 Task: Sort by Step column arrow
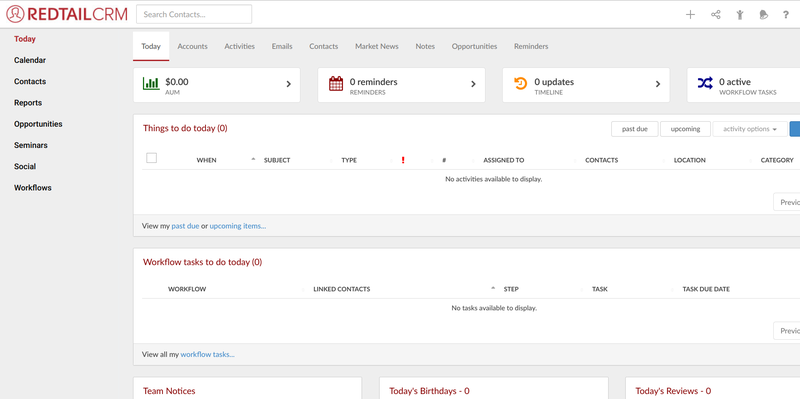(x=493, y=288)
